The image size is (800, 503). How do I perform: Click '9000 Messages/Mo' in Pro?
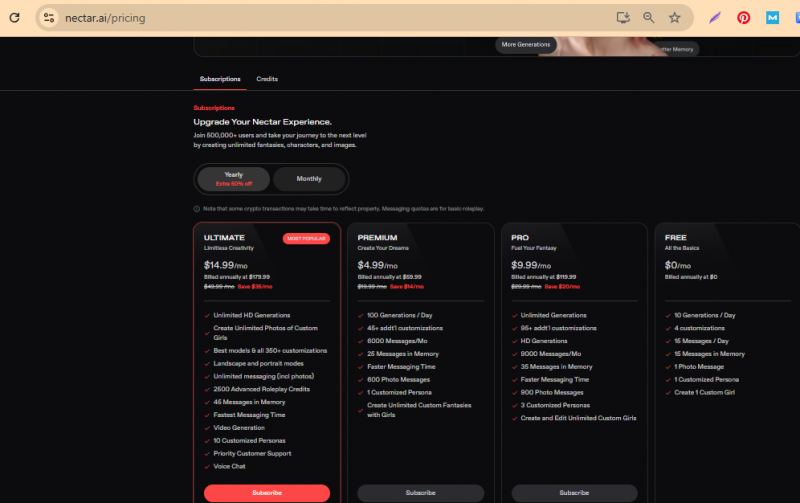(551, 354)
